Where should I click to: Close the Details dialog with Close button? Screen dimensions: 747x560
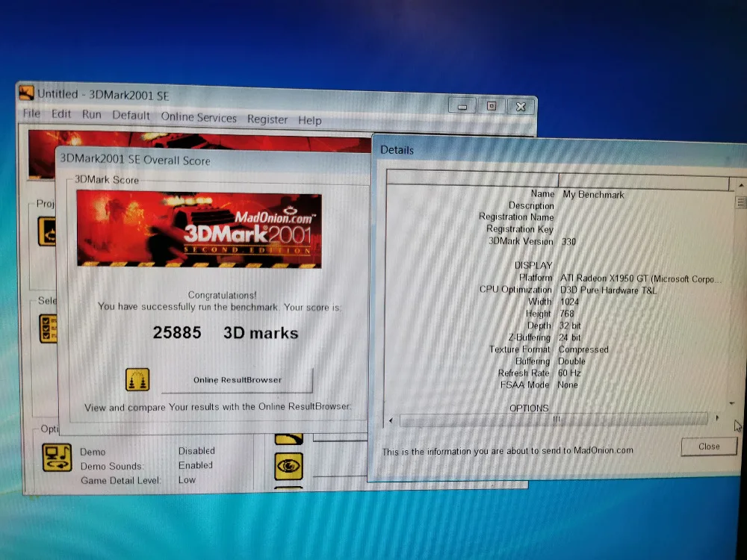pyautogui.click(x=709, y=447)
